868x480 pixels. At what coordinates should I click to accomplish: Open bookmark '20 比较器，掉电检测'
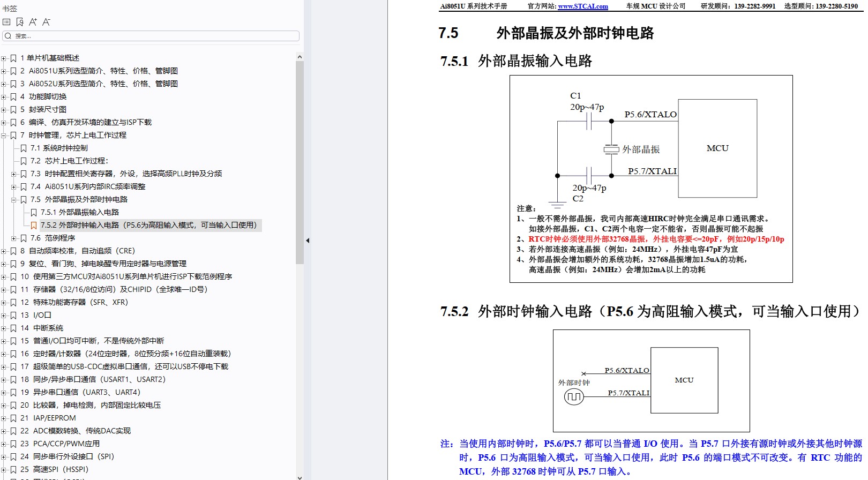click(91, 405)
